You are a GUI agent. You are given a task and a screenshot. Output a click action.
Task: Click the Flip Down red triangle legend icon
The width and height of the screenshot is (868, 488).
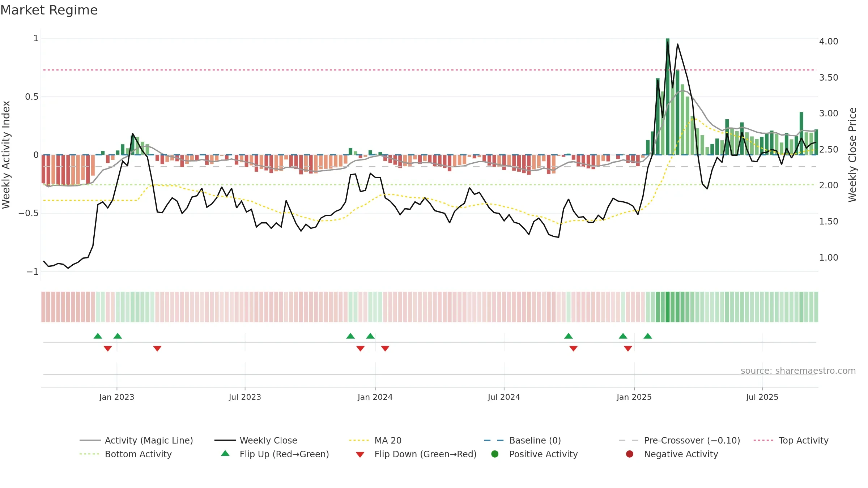point(360,455)
